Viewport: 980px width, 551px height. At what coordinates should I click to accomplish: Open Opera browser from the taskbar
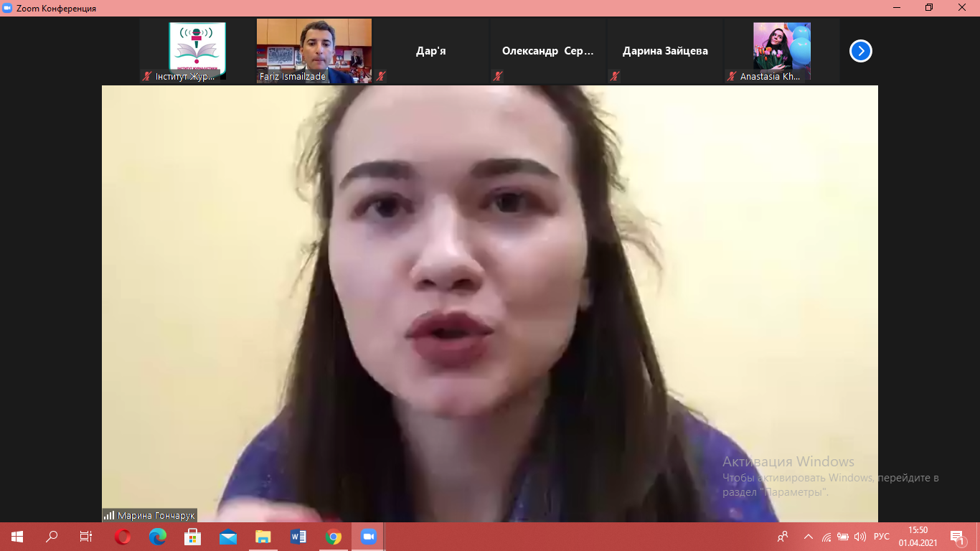[x=123, y=537]
